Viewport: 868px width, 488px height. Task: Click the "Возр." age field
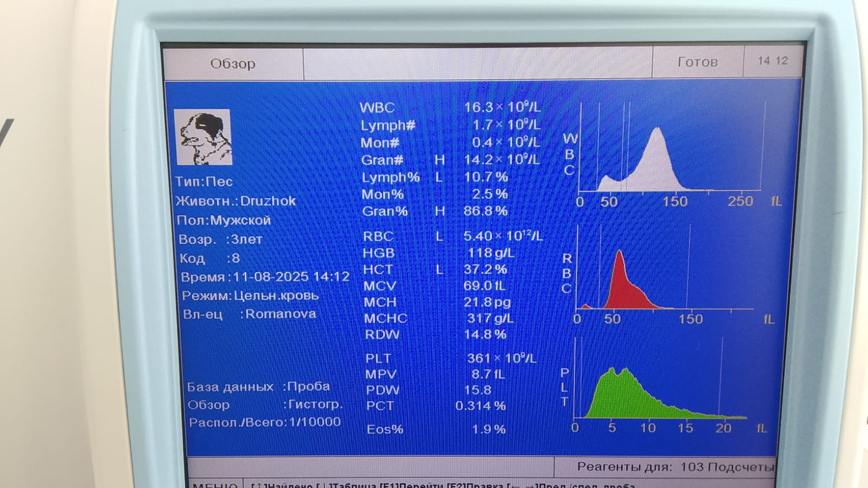(x=220, y=239)
